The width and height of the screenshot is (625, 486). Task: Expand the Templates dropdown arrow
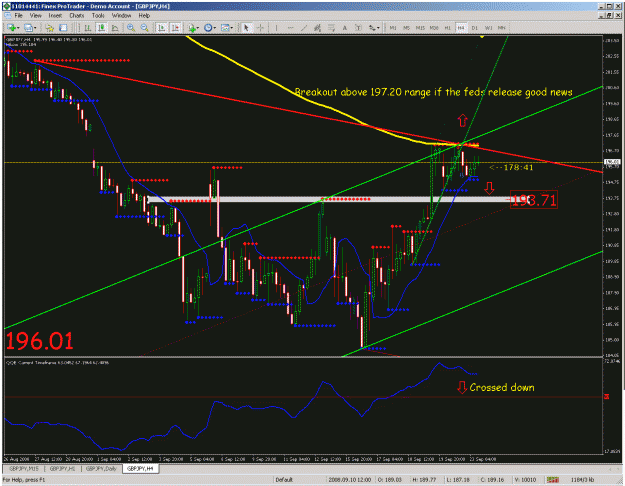(232, 28)
